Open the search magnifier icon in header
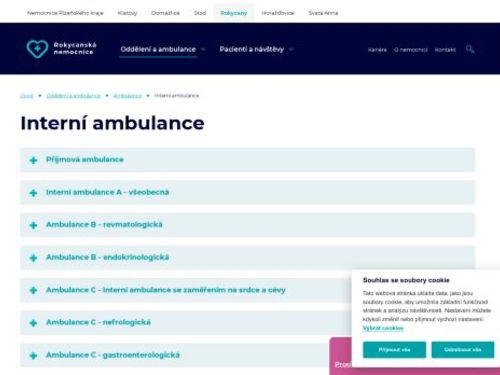This screenshot has height=375, width=500. 470,49
